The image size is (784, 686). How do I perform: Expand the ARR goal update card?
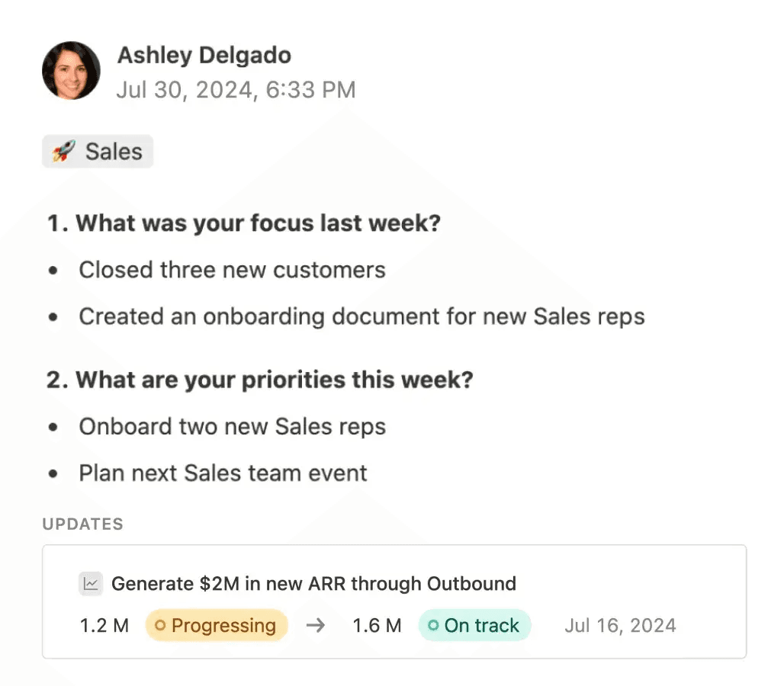tap(394, 601)
